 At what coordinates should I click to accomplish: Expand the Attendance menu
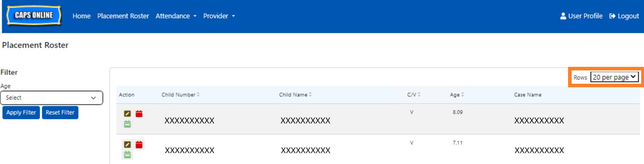click(176, 16)
